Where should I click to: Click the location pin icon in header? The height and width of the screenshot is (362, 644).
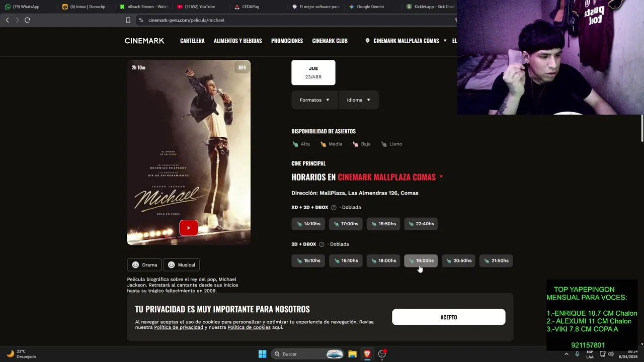point(367,41)
